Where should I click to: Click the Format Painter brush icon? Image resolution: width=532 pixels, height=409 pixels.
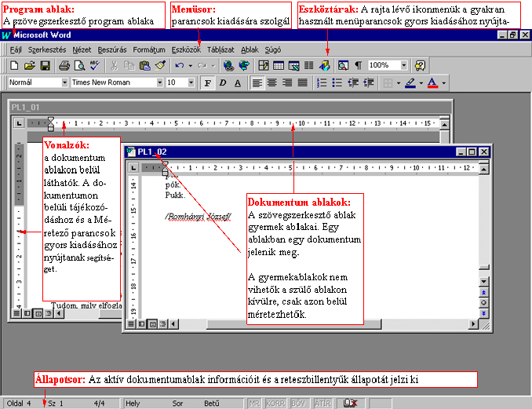click(160, 66)
